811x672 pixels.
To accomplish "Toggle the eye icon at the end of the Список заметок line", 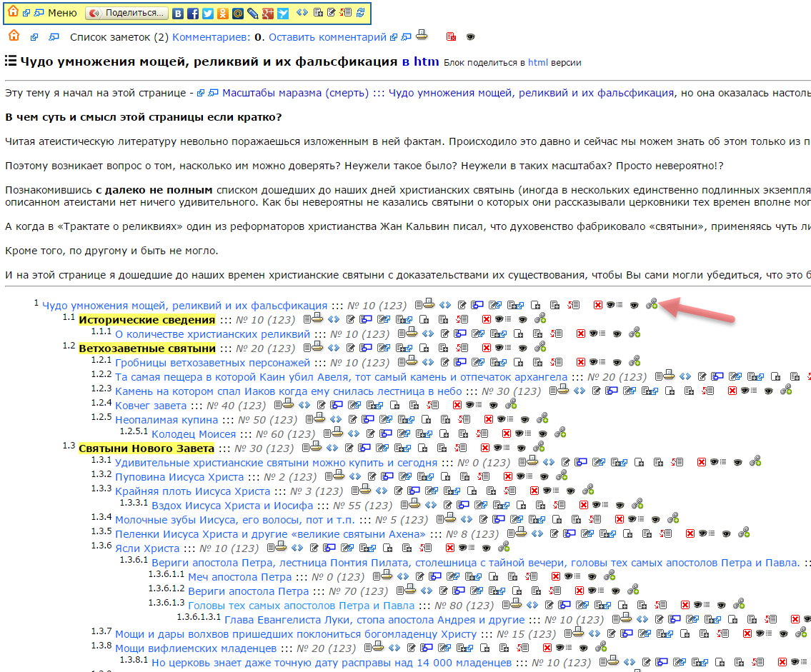I will coord(470,36).
